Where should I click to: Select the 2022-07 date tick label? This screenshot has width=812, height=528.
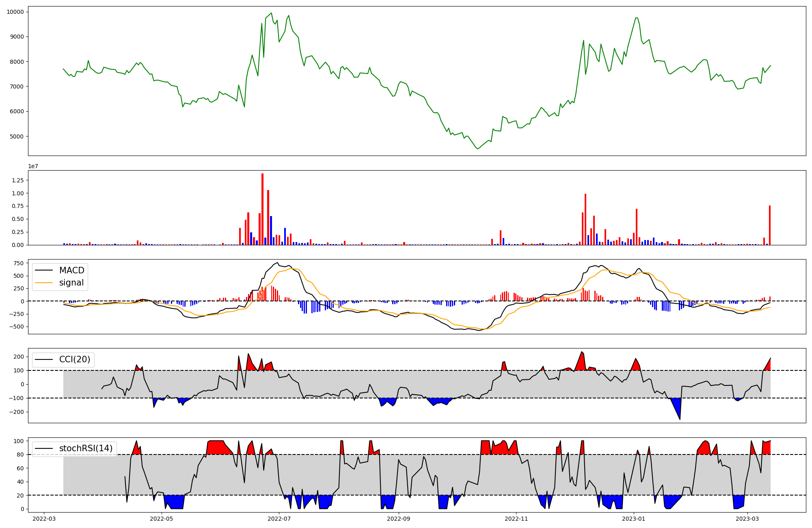279,518
